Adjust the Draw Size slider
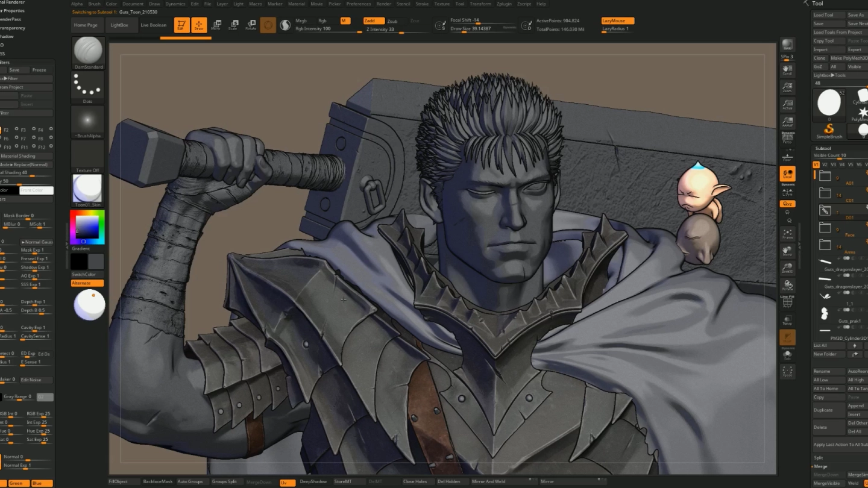 point(483,29)
